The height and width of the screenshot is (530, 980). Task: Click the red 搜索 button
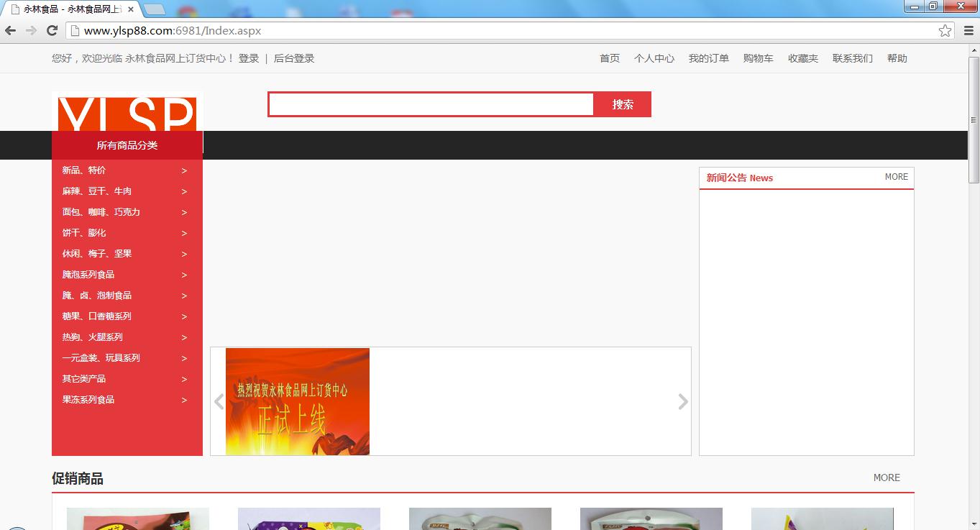623,104
